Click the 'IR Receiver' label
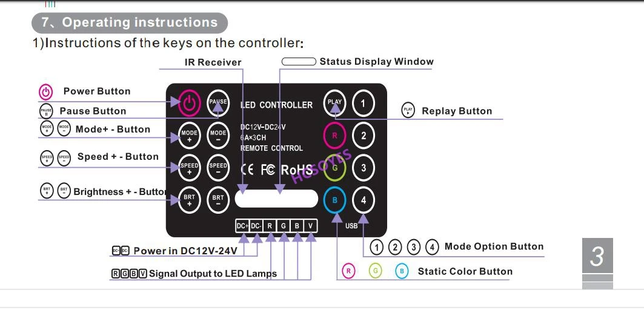Image resolution: width=644 pixels, height=333 pixels. [213, 62]
